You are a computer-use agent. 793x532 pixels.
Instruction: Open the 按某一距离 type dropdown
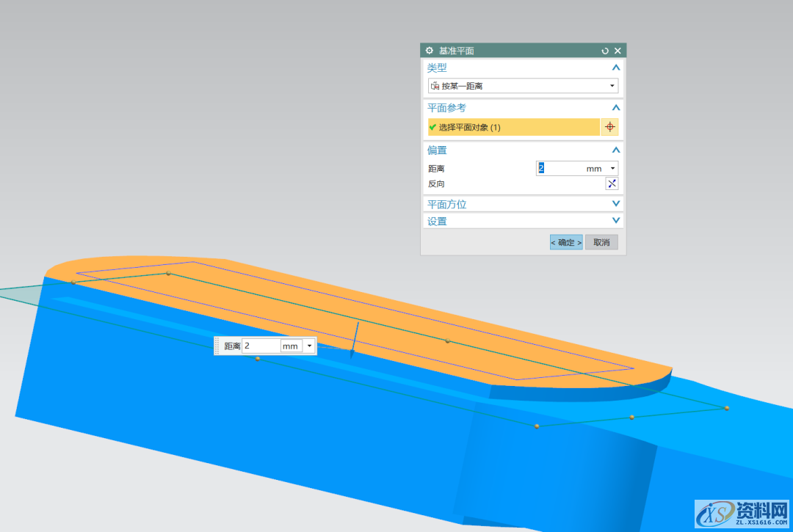[x=612, y=86]
